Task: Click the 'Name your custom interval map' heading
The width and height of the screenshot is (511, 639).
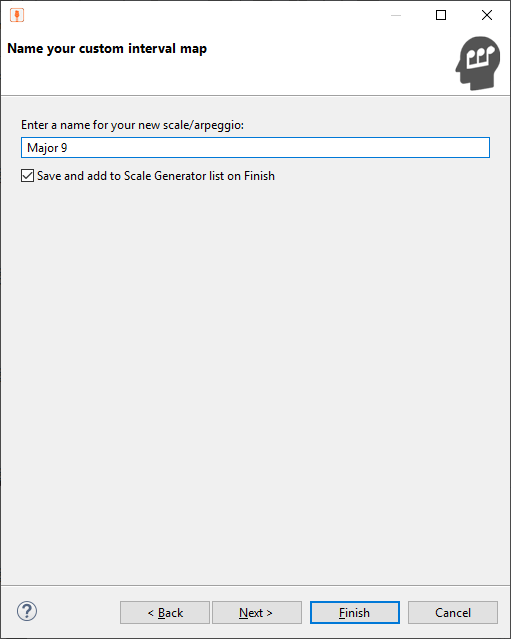Action: pos(107,48)
